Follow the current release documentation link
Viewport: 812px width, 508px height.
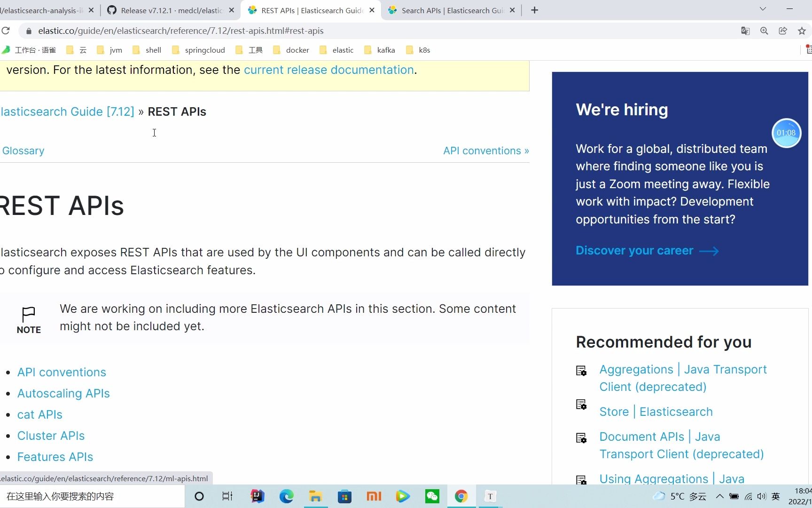328,70
